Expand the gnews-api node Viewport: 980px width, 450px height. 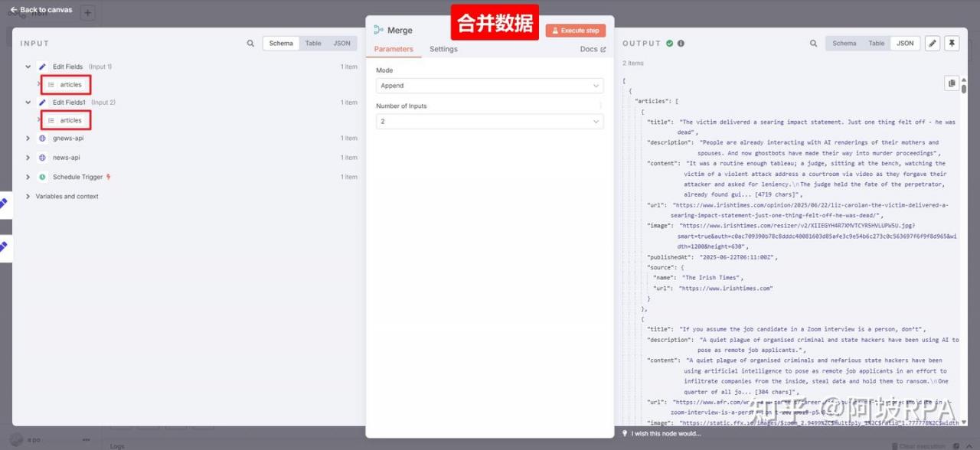point(28,139)
